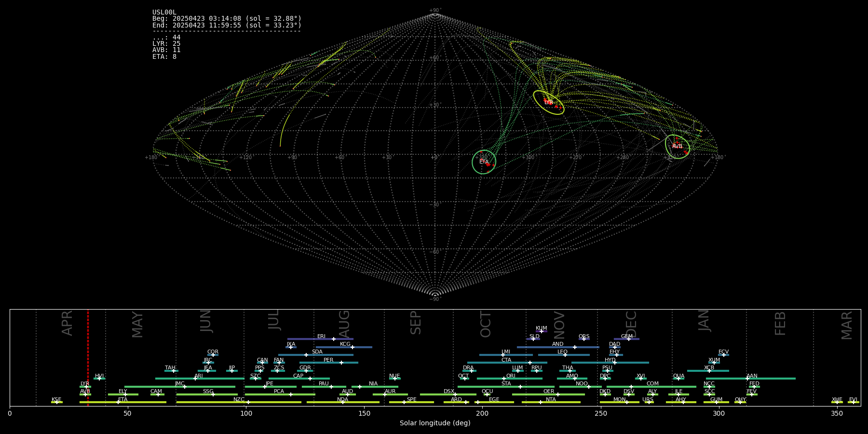Click the 'Beg: 20250423 03:14:08' line

click(x=227, y=19)
